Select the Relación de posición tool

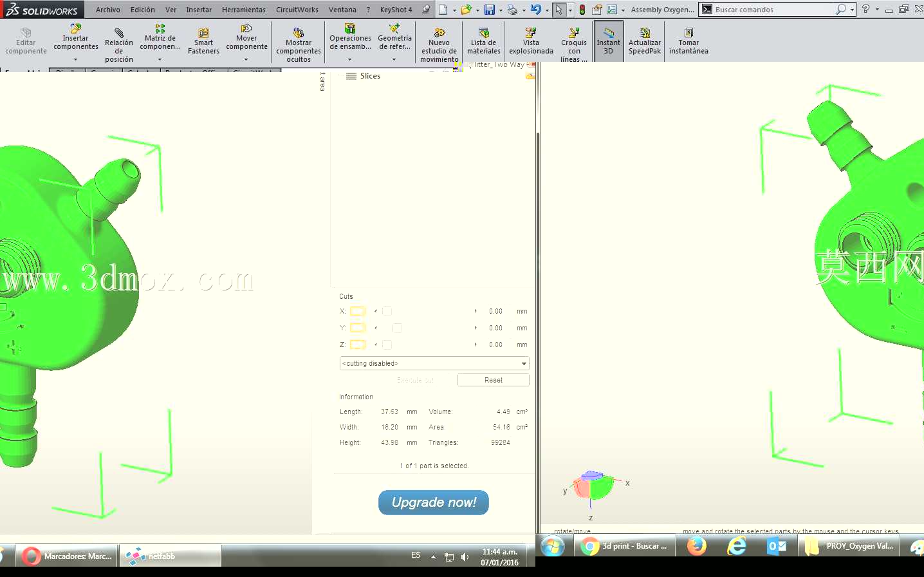point(119,45)
